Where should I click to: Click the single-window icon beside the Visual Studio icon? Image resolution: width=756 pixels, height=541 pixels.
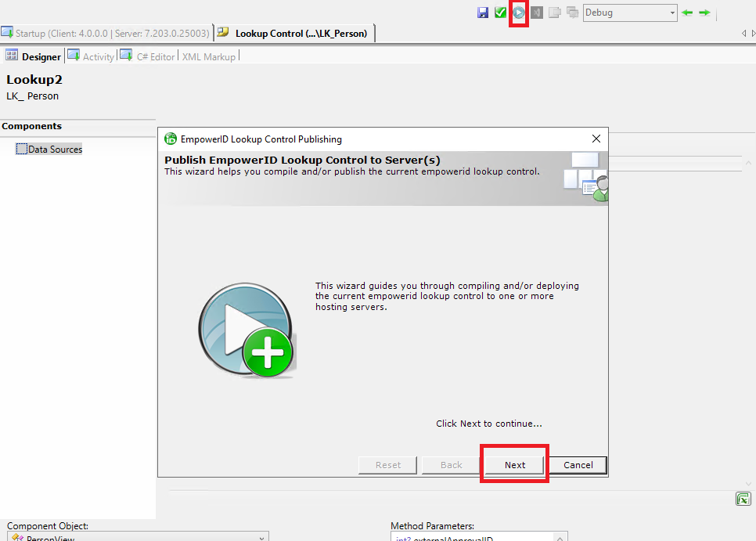tap(555, 13)
